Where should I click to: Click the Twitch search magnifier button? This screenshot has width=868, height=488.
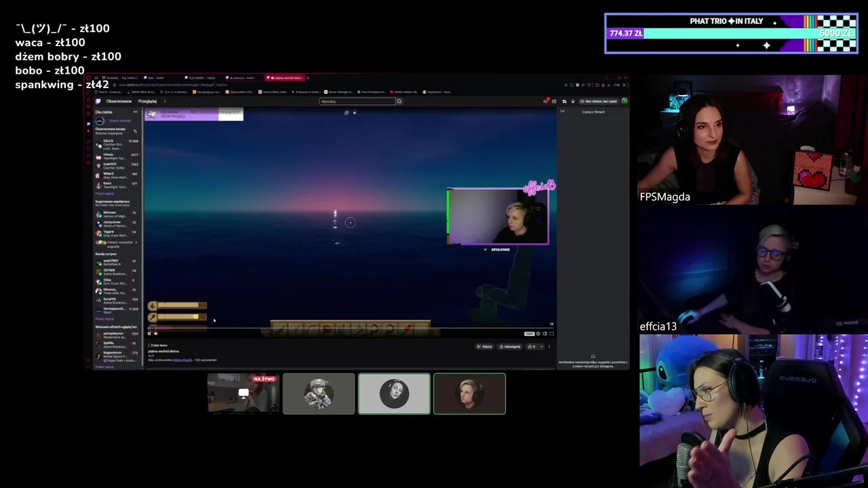[399, 101]
